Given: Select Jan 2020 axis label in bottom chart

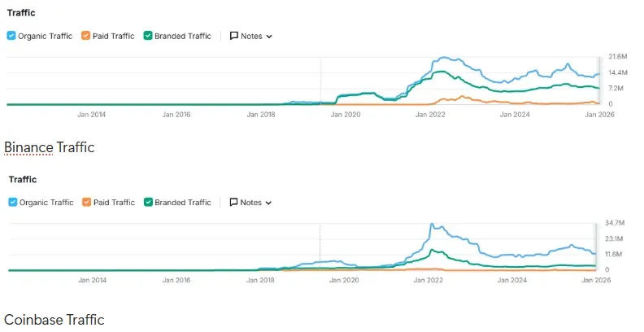Looking at the screenshot, I should [x=345, y=280].
